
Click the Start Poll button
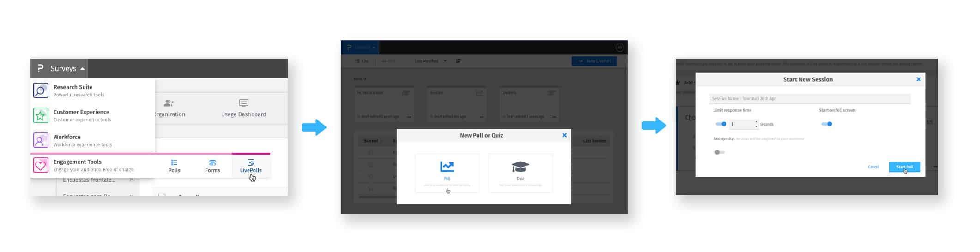(x=904, y=167)
